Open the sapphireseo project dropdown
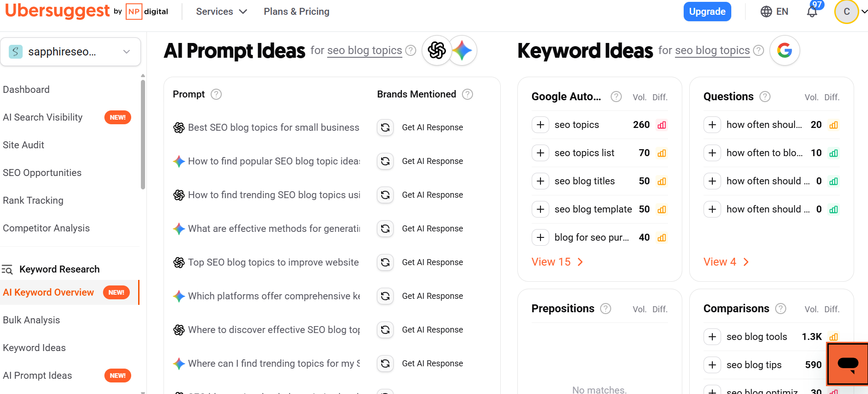This screenshot has width=868, height=394. pyautogui.click(x=70, y=52)
